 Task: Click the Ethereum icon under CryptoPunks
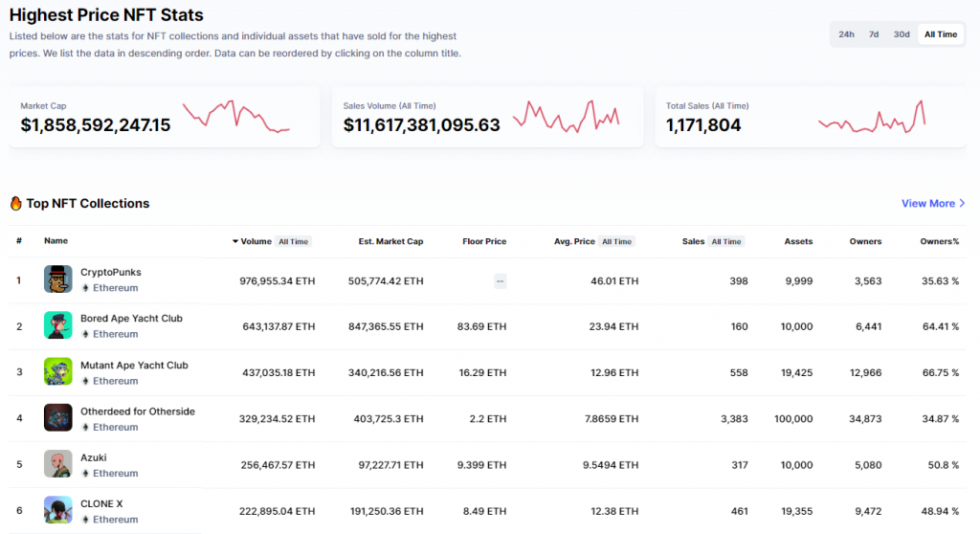(85, 288)
